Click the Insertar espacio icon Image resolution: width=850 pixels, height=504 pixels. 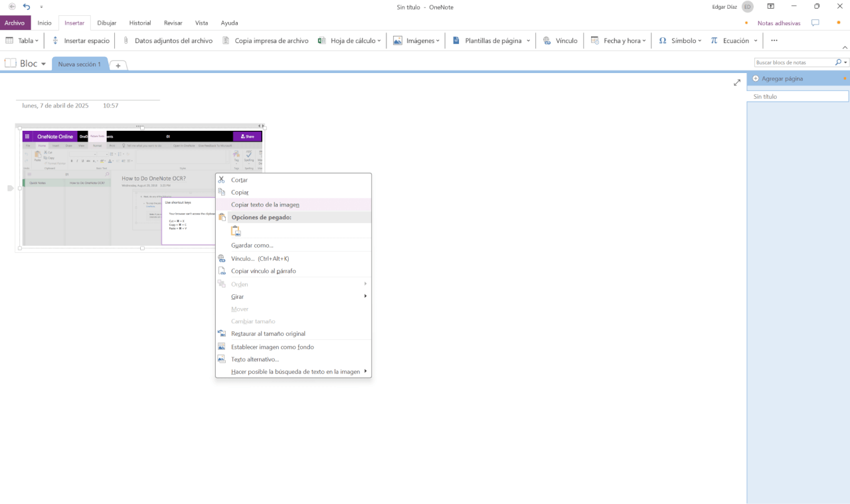pyautogui.click(x=56, y=41)
